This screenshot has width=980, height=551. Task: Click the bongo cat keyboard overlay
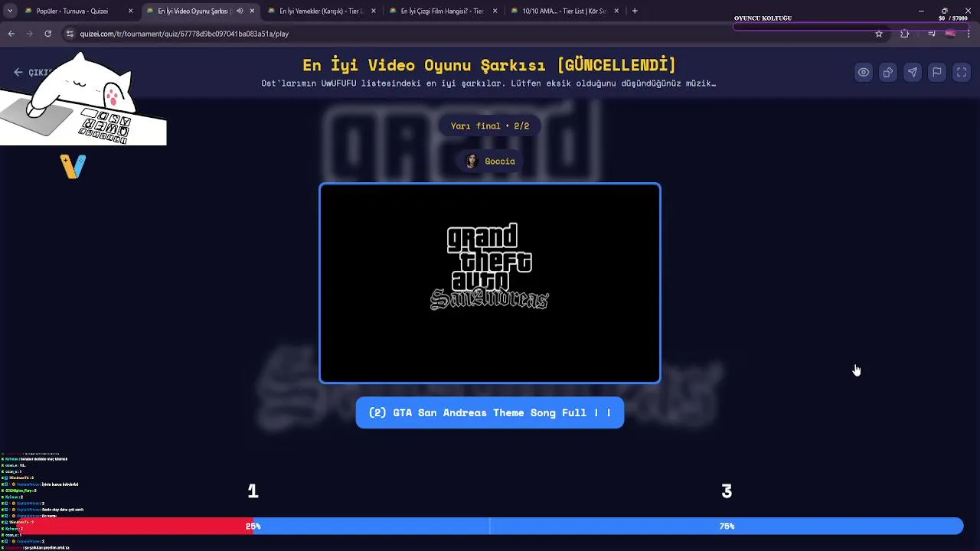83,99
